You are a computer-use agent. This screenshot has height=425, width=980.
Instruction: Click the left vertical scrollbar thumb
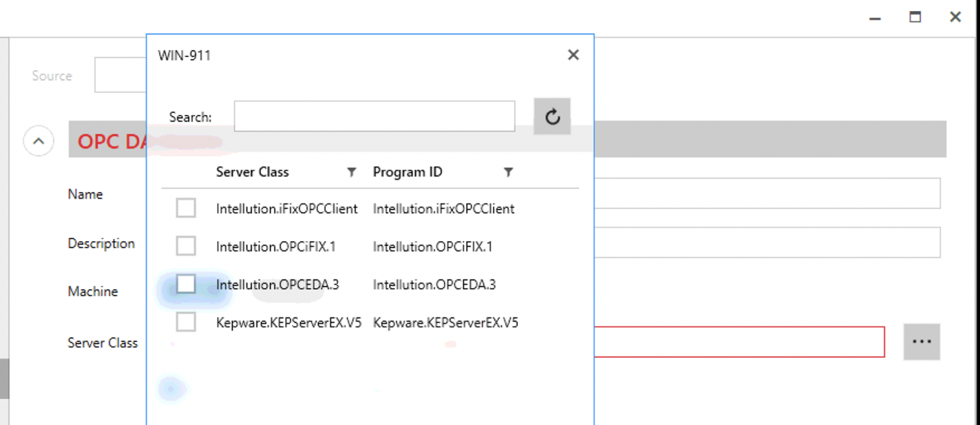tap(4, 378)
